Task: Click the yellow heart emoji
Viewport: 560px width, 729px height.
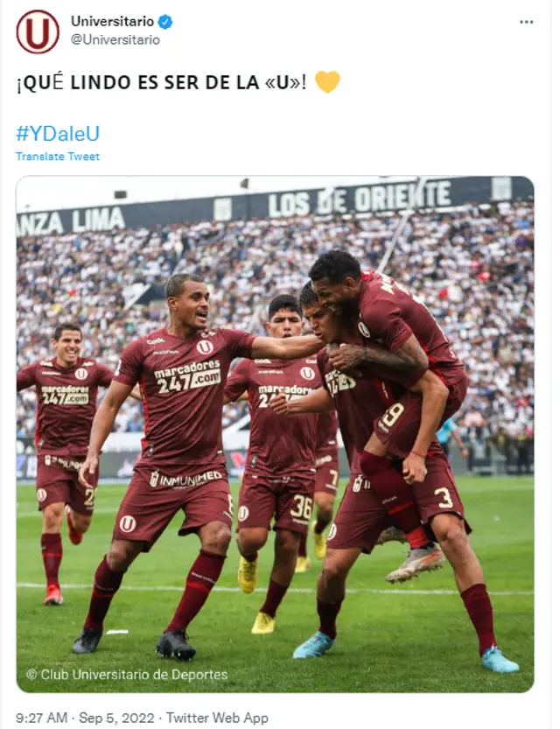Action: pyautogui.click(x=327, y=82)
